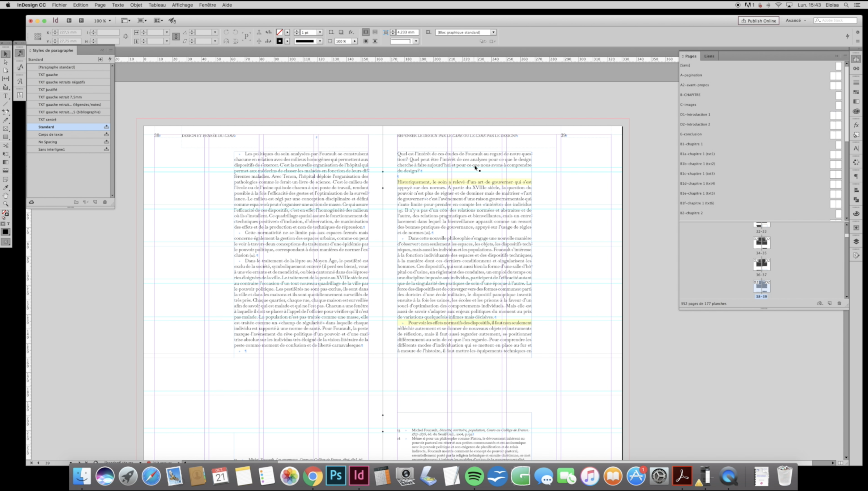Viewport: 868px width, 491px height.
Task: Select the Pen tool
Action: coord(5,112)
